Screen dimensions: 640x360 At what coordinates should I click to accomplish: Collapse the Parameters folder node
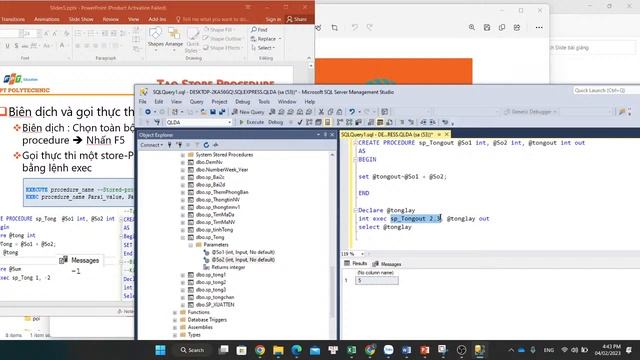[191, 245]
